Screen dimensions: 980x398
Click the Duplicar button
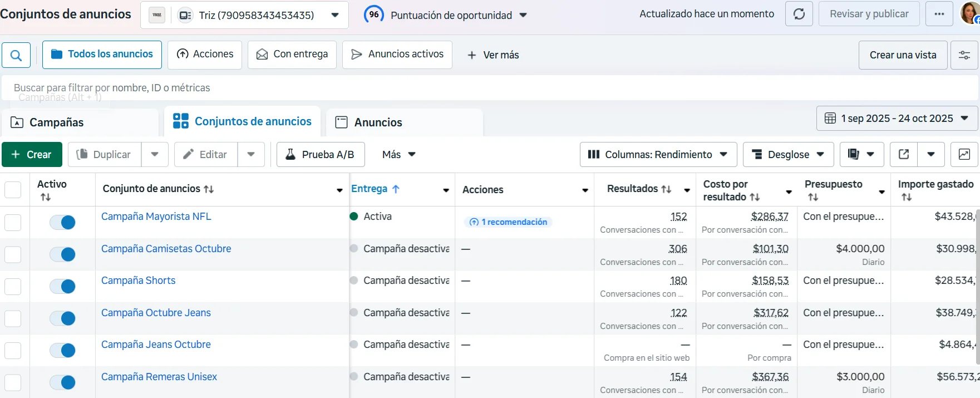coord(105,154)
